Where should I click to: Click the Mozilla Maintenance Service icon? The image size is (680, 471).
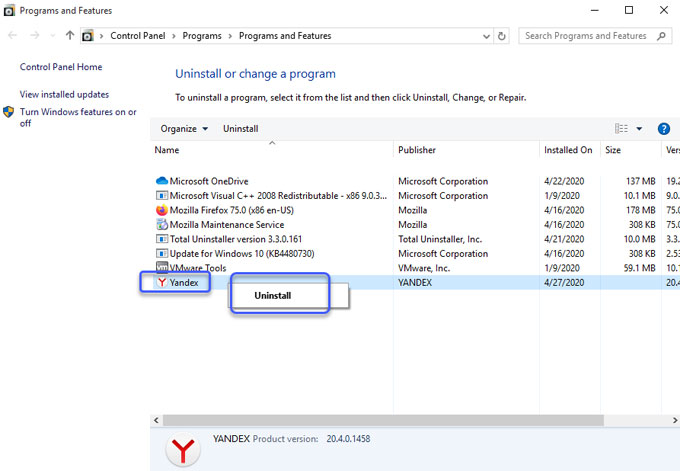pos(162,224)
